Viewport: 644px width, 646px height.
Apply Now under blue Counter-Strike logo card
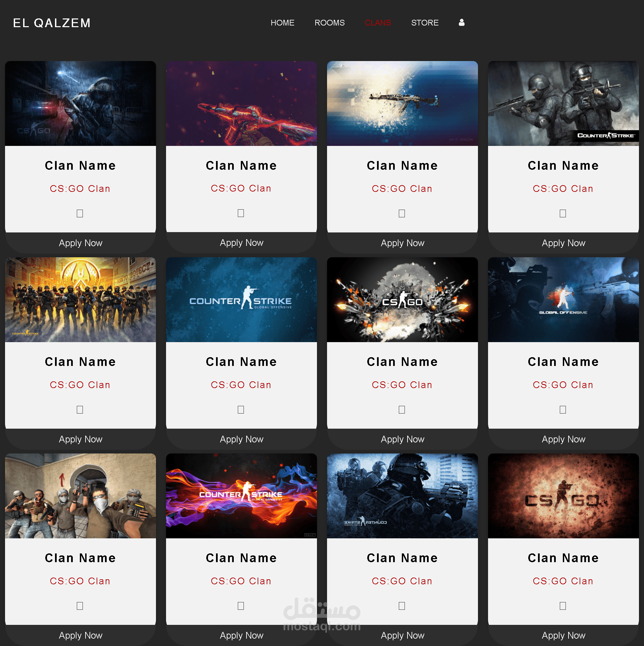[x=241, y=439]
